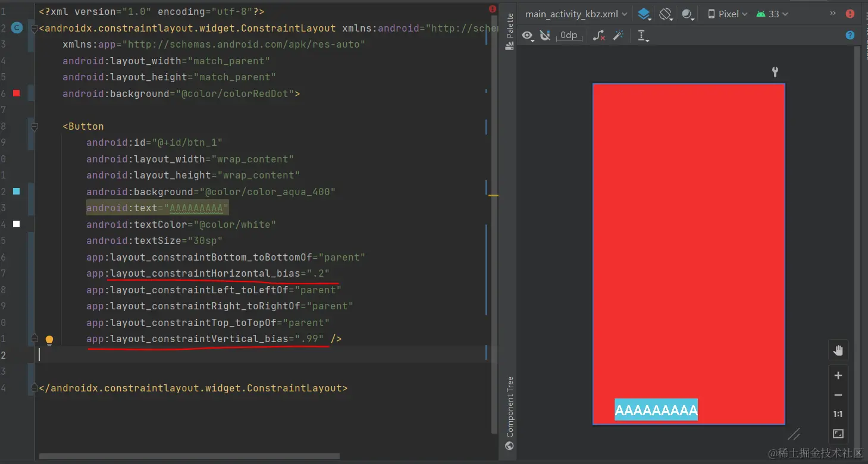Zoom out with the minus button
The image size is (868, 464).
pyautogui.click(x=838, y=395)
